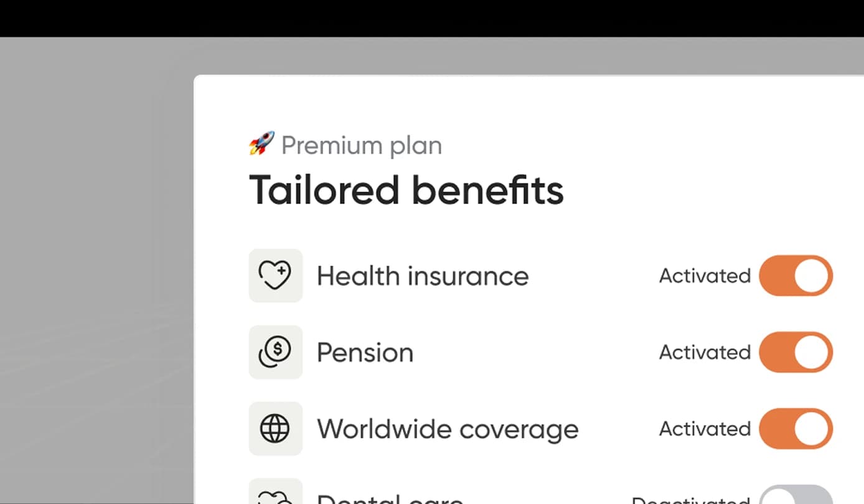Select the Pension benefit label
This screenshot has width=864, height=504.
tap(365, 353)
